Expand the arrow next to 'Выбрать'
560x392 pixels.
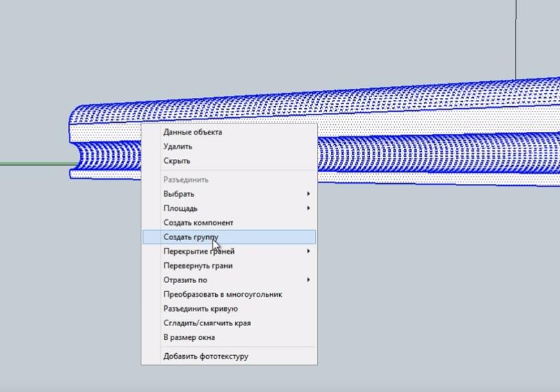(x=308, y=194)
